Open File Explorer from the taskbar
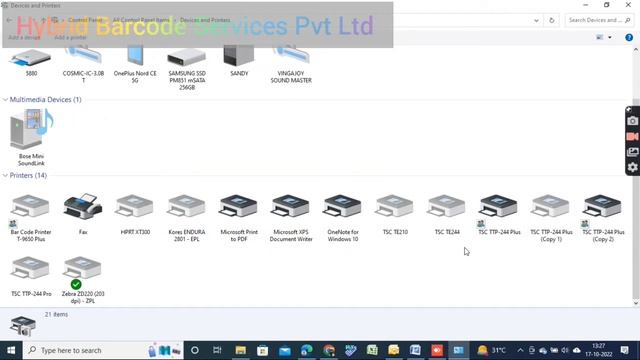Viewport: 640px width, 360px height. pos(240,350)
